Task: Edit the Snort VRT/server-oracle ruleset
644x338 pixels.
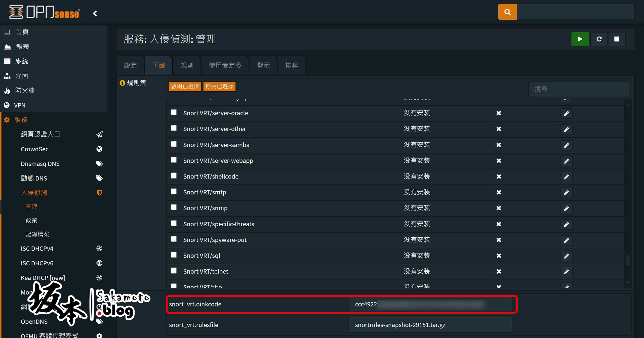Action: 566,113
